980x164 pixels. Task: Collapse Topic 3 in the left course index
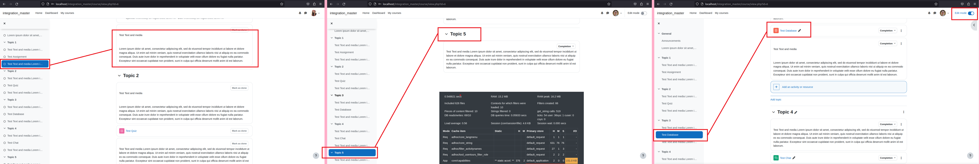5,100
